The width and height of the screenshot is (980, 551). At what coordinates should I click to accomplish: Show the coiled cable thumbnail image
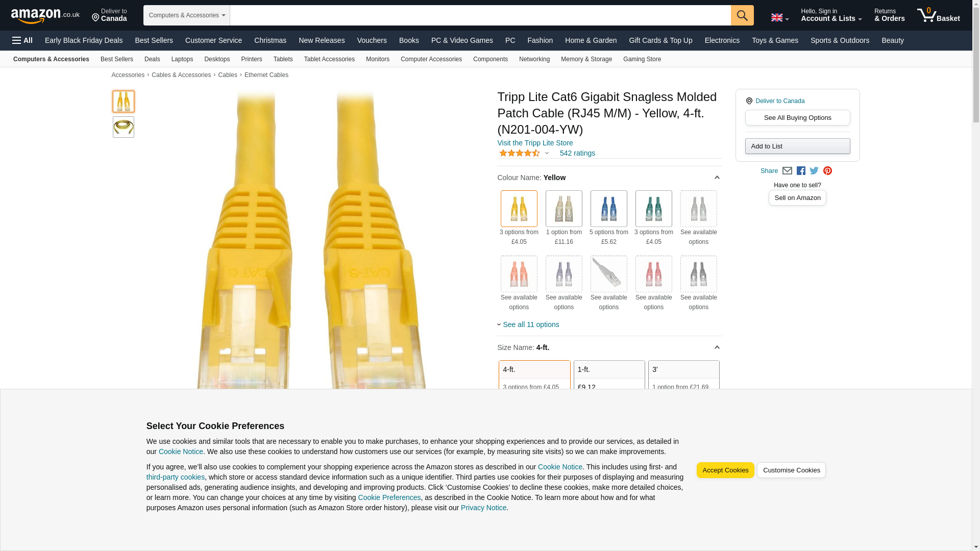click(124, 127)
